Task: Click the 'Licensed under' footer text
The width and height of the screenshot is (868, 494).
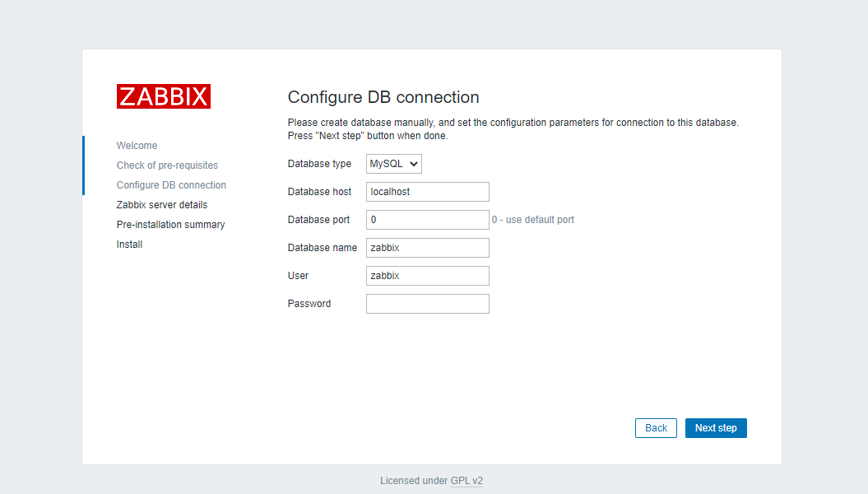Action: (x=414, y=481)
